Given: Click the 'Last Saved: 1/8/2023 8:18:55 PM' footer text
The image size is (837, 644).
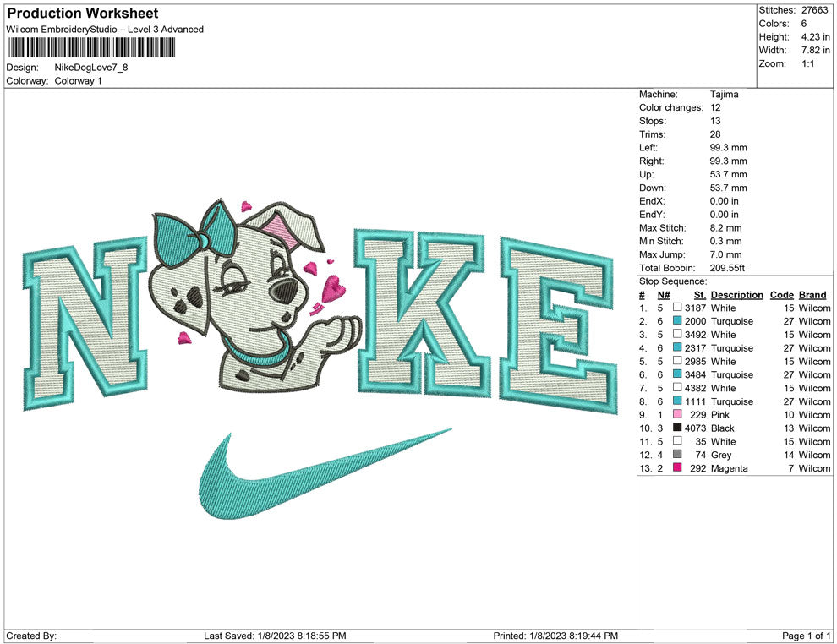Looking at the screenshot, I should 275,636.
